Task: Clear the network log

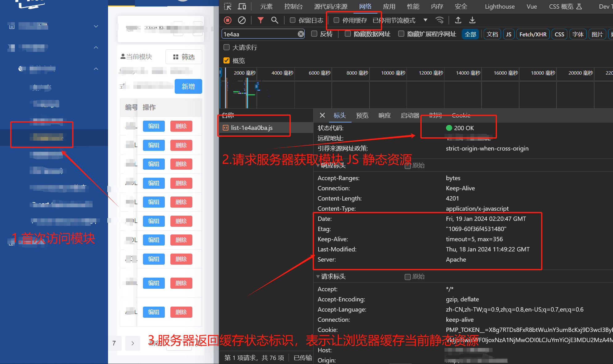Action: click(242, 20)
